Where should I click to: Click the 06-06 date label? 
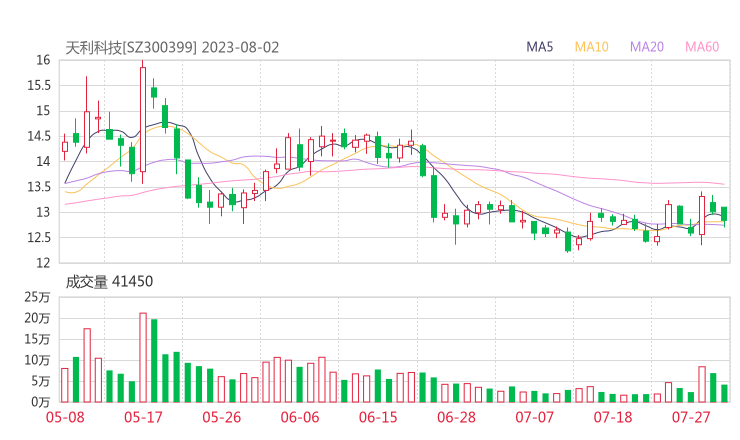point(300,417)
